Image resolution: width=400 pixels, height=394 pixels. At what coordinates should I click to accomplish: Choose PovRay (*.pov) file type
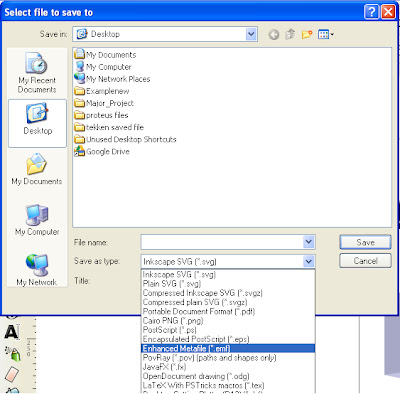tap(228, 358)
